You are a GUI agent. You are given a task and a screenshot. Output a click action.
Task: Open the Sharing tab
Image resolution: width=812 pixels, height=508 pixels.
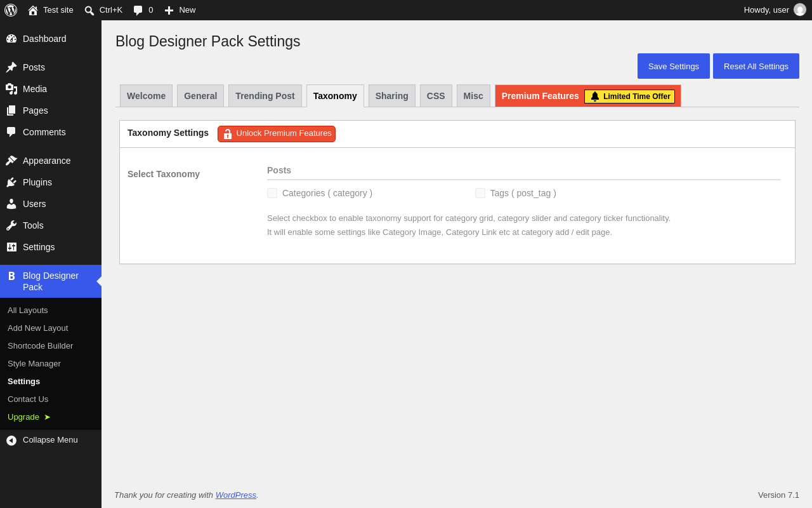coord(392,96)
